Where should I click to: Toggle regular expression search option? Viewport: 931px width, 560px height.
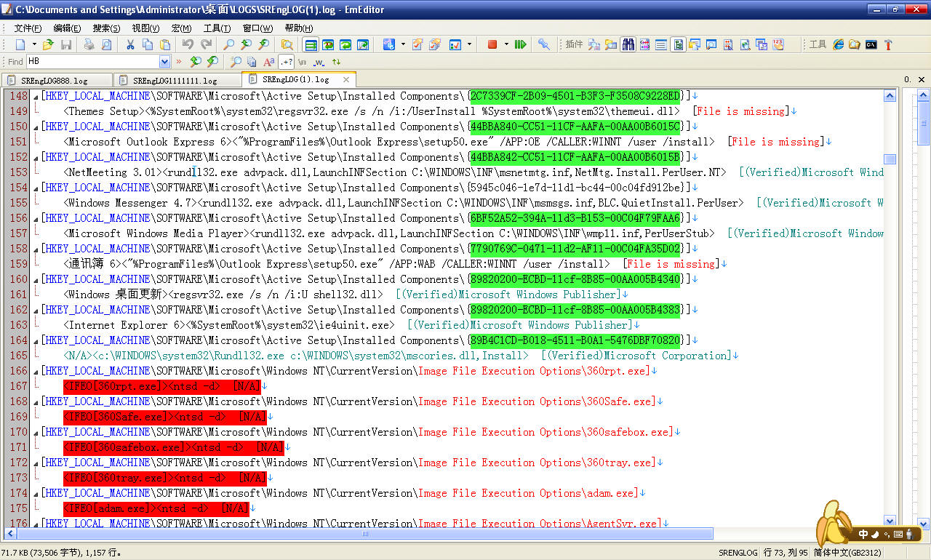(x=286, y=62)
